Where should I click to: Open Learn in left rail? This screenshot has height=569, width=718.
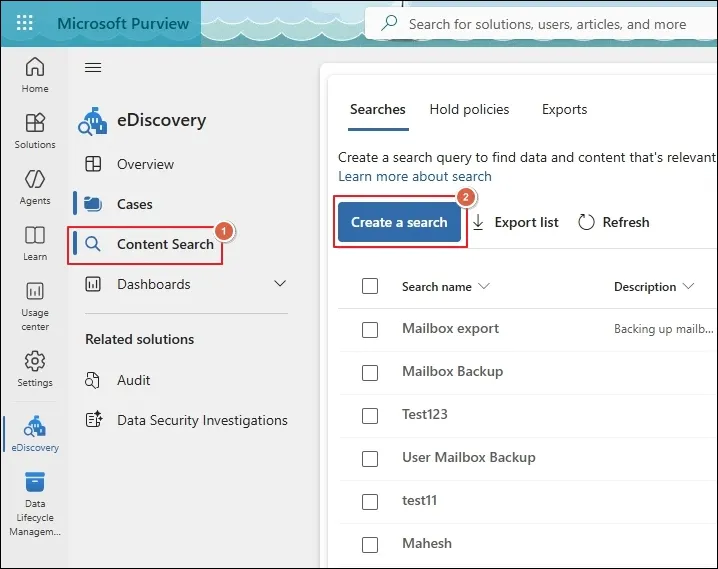pos(35,244)
